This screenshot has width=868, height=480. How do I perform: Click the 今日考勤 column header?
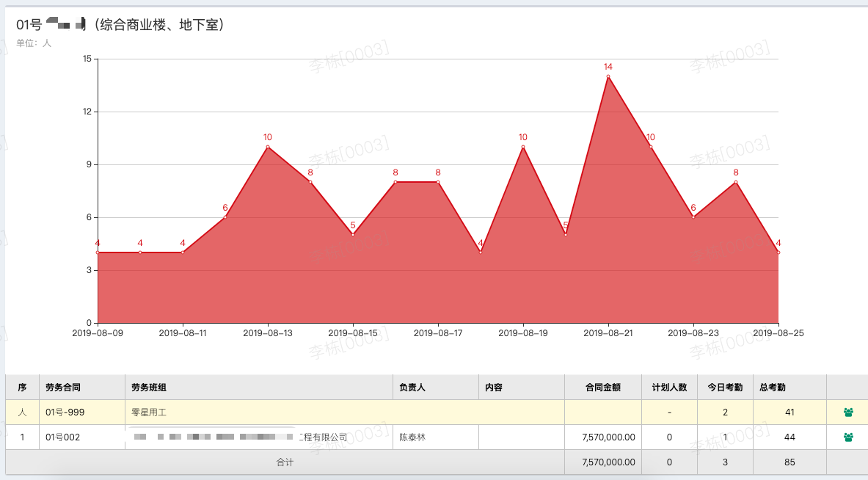coord(725,388)
